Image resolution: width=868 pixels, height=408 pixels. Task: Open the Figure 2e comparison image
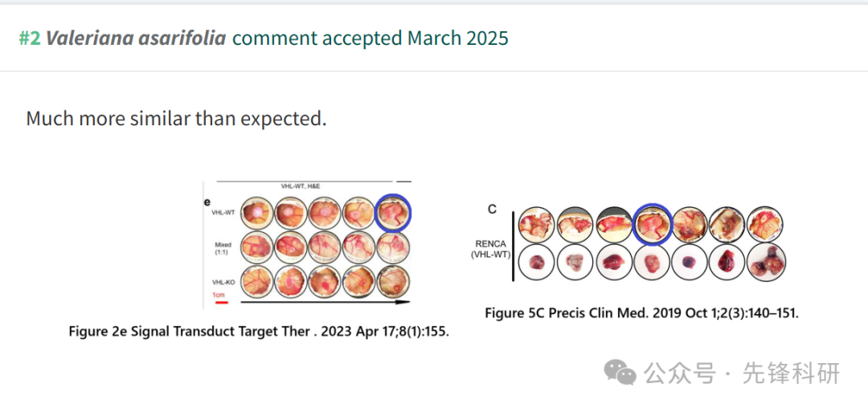coord(308,245)
